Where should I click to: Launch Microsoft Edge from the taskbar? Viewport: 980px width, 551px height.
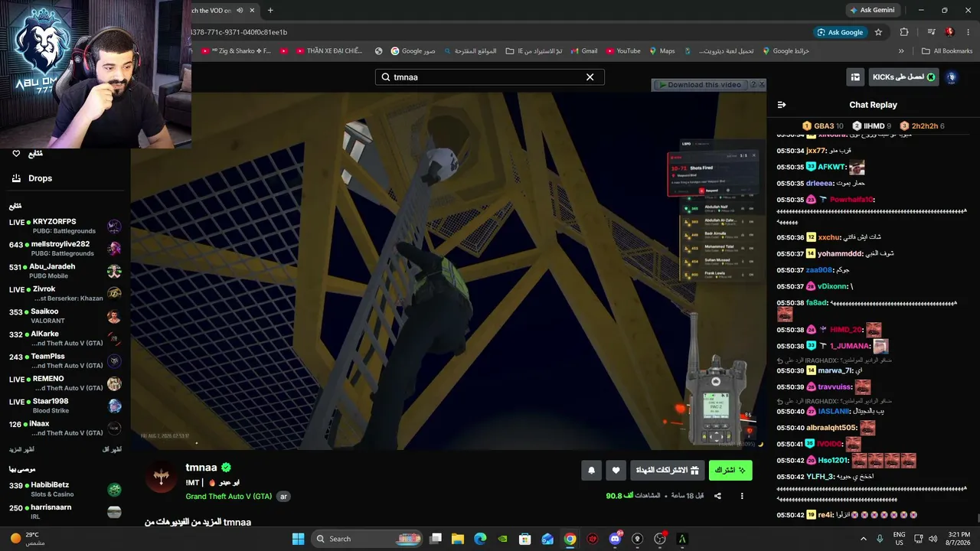480,539
